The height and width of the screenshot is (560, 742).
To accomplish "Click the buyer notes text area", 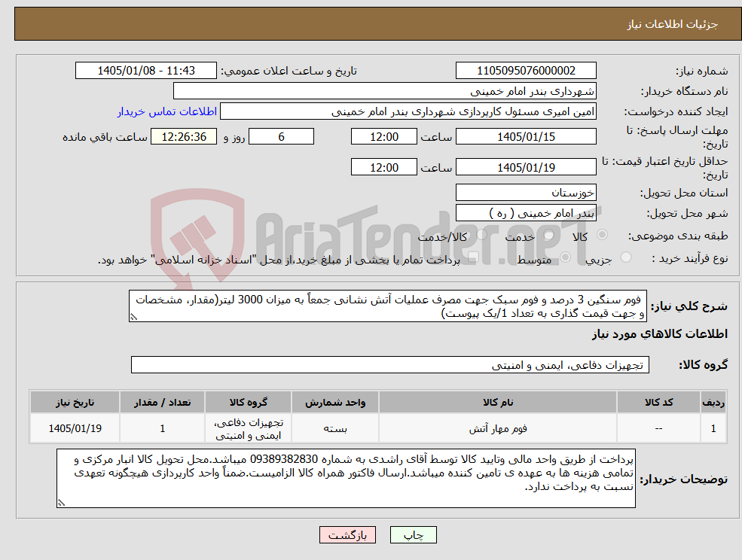I will (346, 479).
